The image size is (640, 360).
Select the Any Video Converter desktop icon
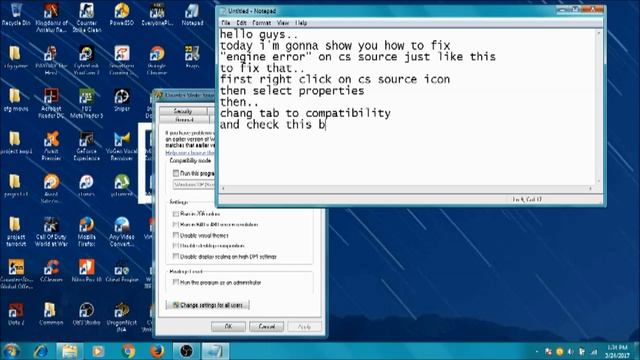[122, 231]
